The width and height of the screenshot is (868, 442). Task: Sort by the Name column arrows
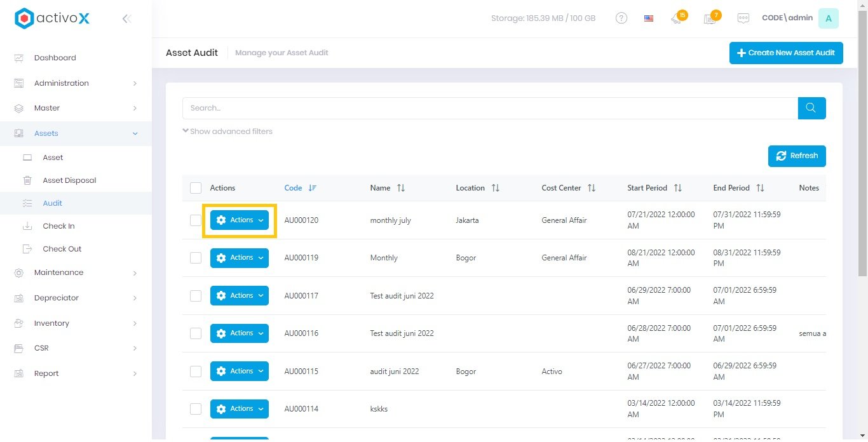pos(400,188)
